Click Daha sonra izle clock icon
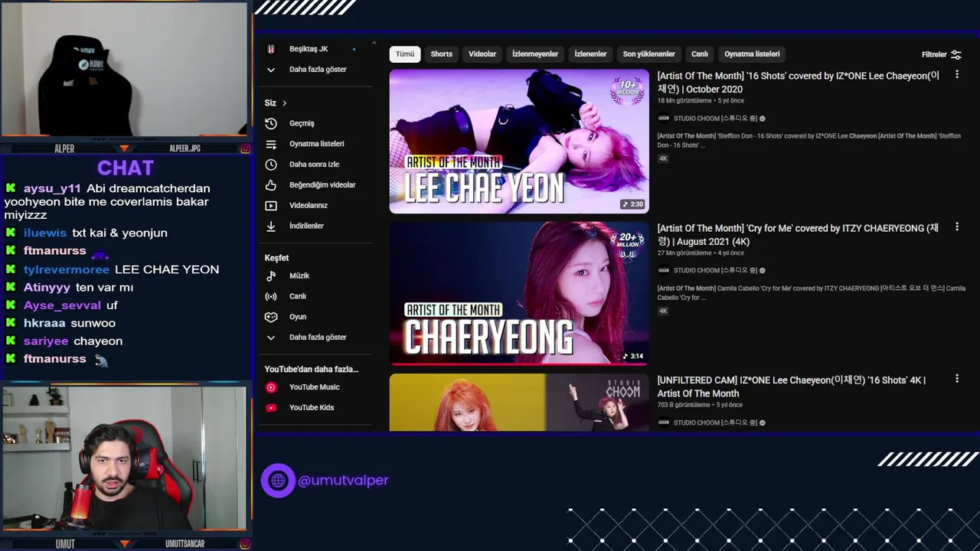 270,165
